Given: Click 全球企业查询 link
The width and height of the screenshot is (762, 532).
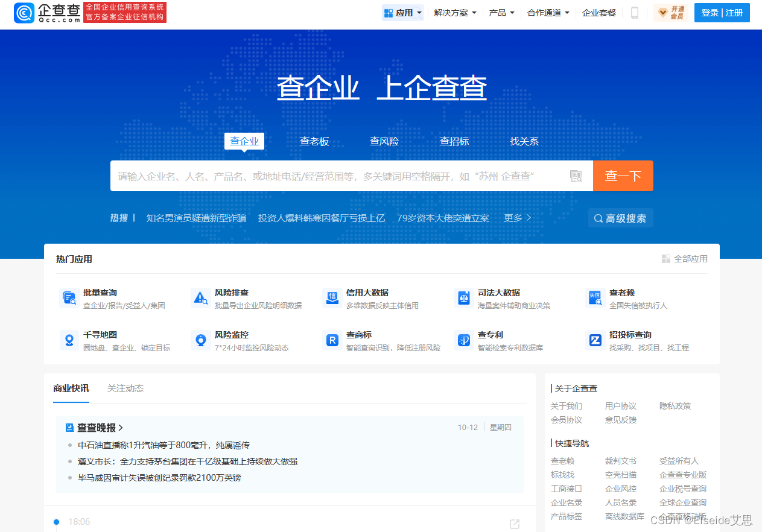Looking at the screenshot, I should (683, 502).
